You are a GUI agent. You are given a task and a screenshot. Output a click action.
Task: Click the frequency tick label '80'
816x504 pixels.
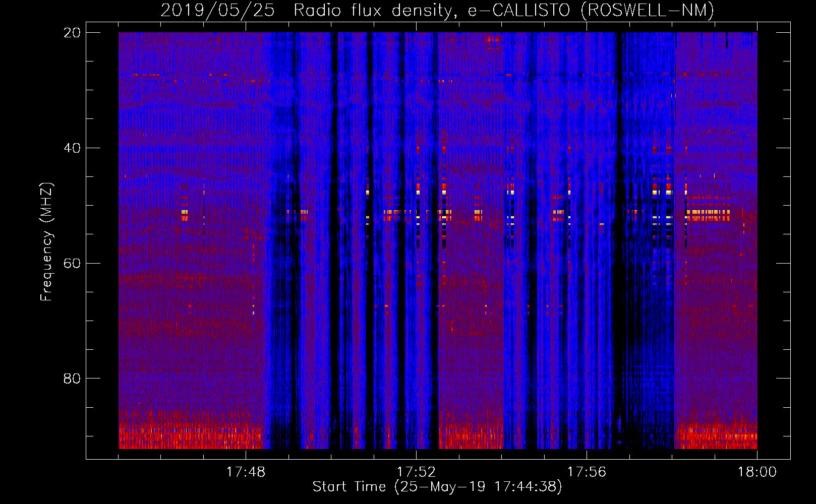[x=72, y=379]
